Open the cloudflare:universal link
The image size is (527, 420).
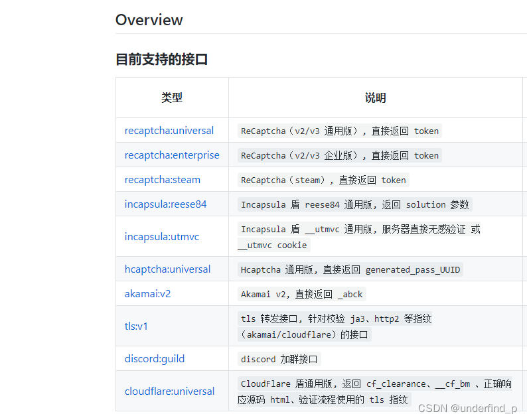[169, 391]
